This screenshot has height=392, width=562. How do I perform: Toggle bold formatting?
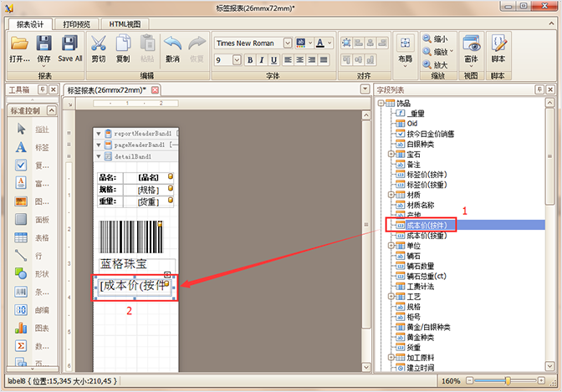pyautogui.click(x=249, y=60)
